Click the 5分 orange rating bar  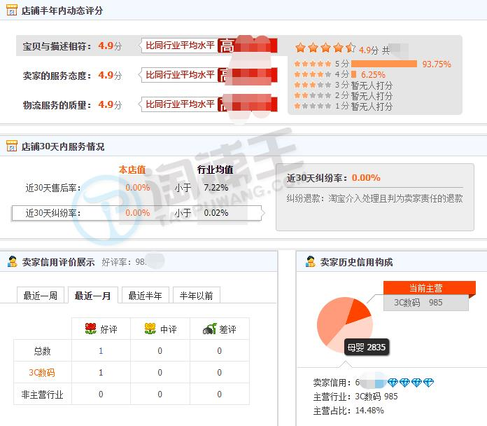click(384, 64)
